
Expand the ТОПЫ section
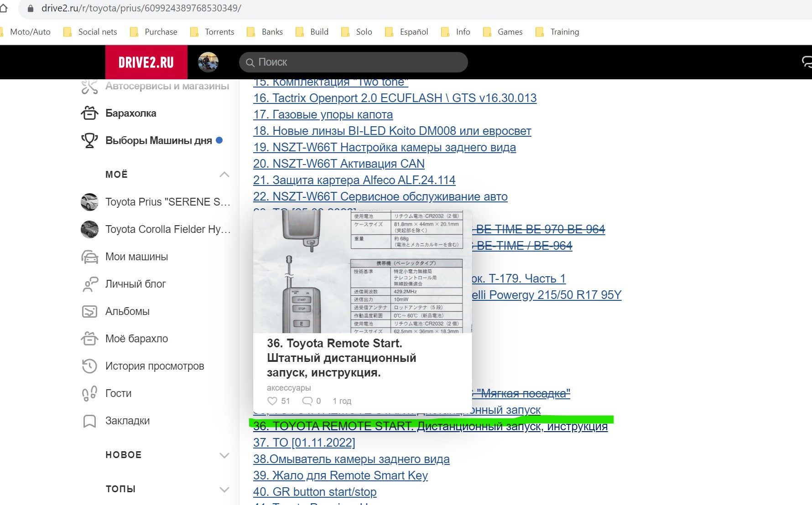224,490
